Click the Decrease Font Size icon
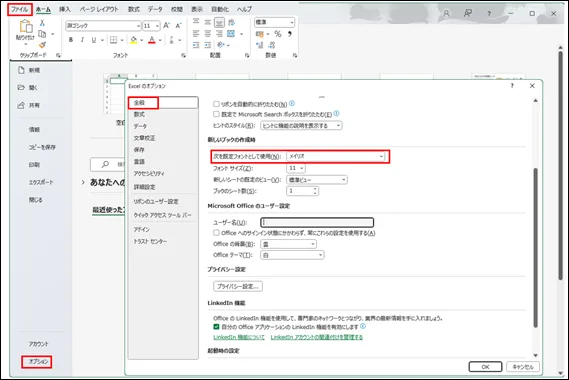The height and width of the screenshot is (380, 569). 178,25
